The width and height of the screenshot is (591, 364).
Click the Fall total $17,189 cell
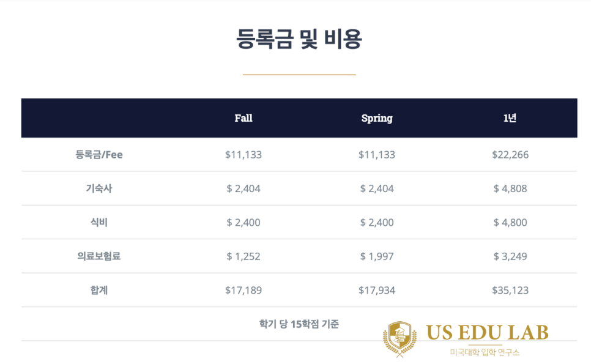coord(243,290)
